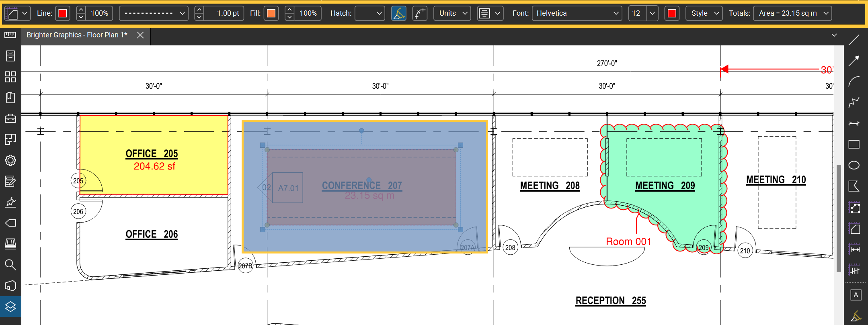868x325 pixels.
Task: Open the line style dashed dropdown
Action: tap(154, 13)
